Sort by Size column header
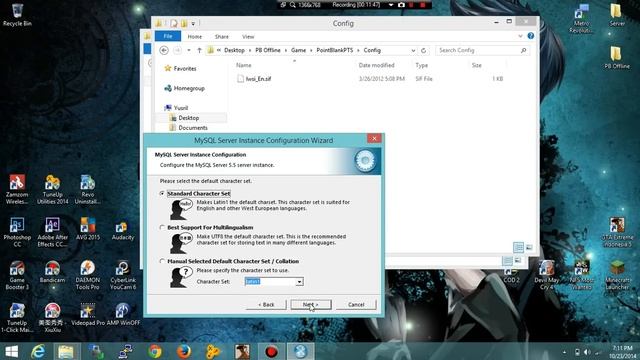Image resolution: width=640 pixels, height=360 pixels. [x=477, y=65]
